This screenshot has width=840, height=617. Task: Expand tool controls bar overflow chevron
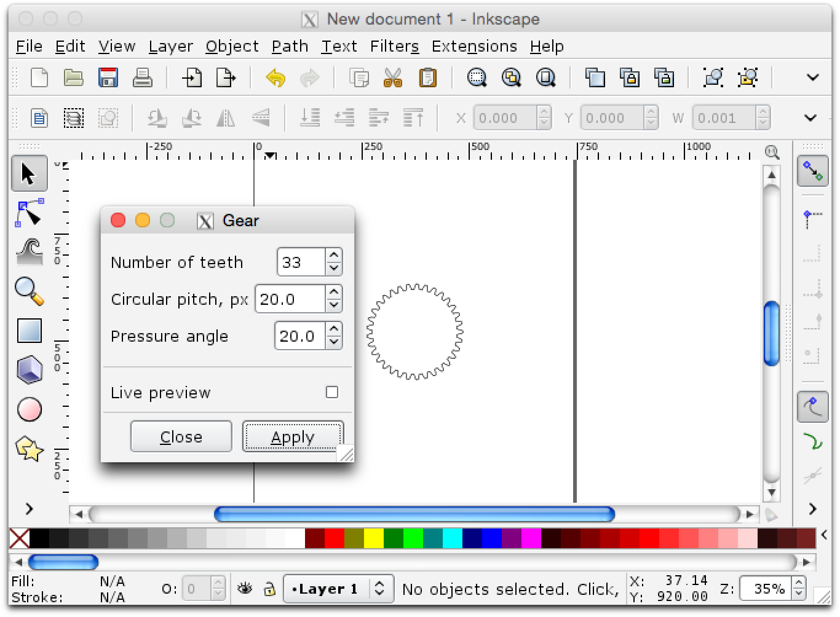810,117
